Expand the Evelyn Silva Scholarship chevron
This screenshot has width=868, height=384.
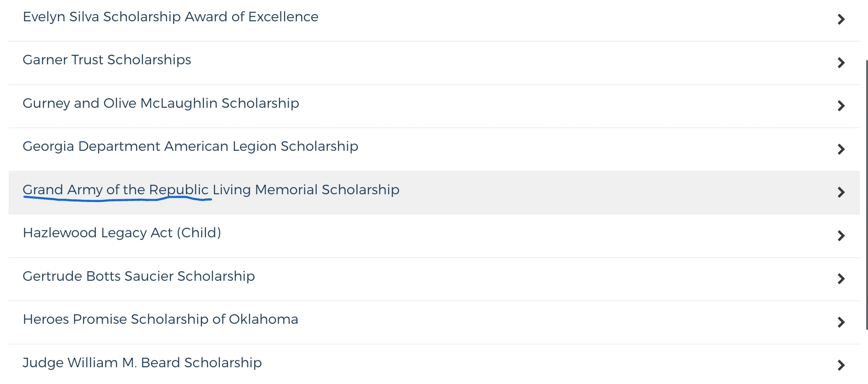pyautogui.click(x=841, y=19)
